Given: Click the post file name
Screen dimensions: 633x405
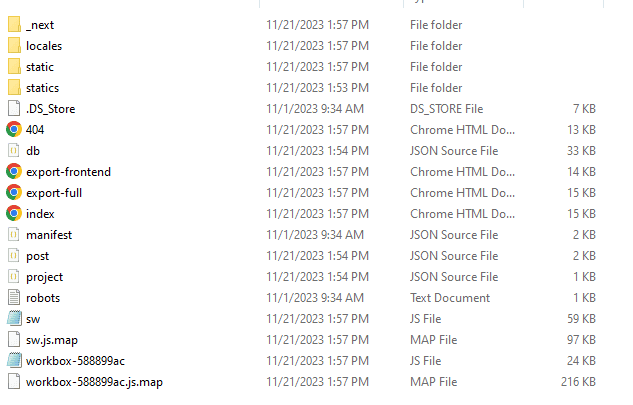Looking at the screenshot, I should point(38,256).
